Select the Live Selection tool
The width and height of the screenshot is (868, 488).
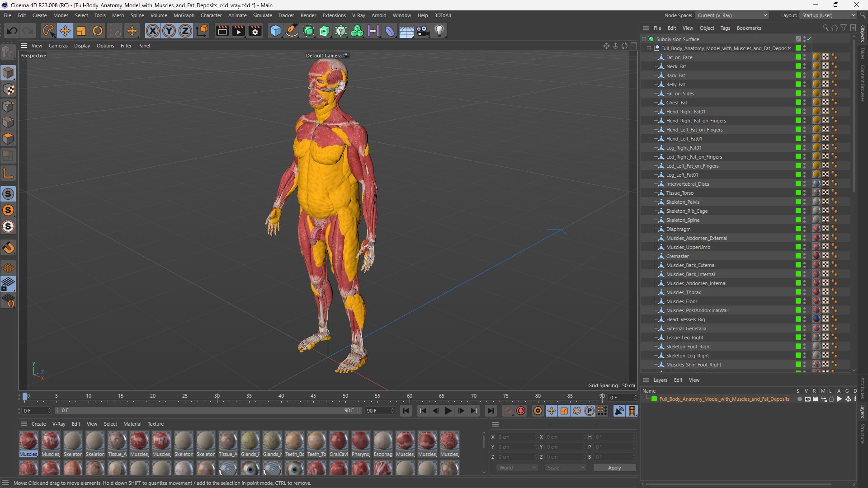48,31
